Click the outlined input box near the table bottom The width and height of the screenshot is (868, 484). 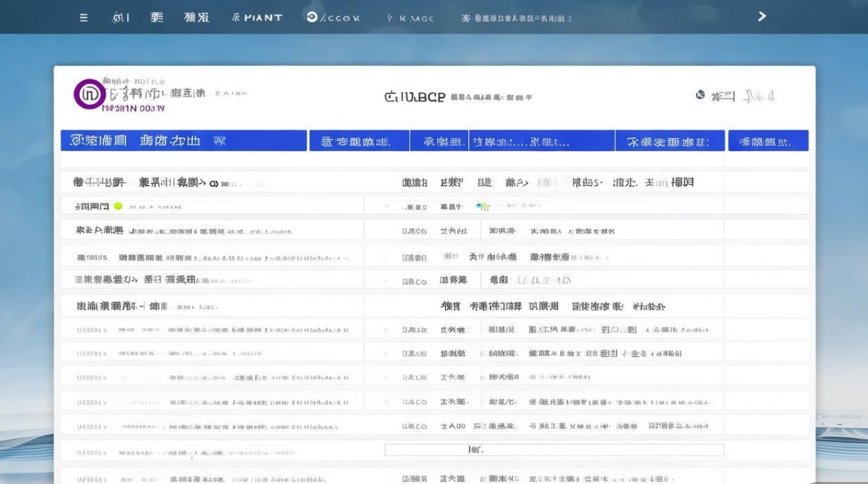coord(553,450)
